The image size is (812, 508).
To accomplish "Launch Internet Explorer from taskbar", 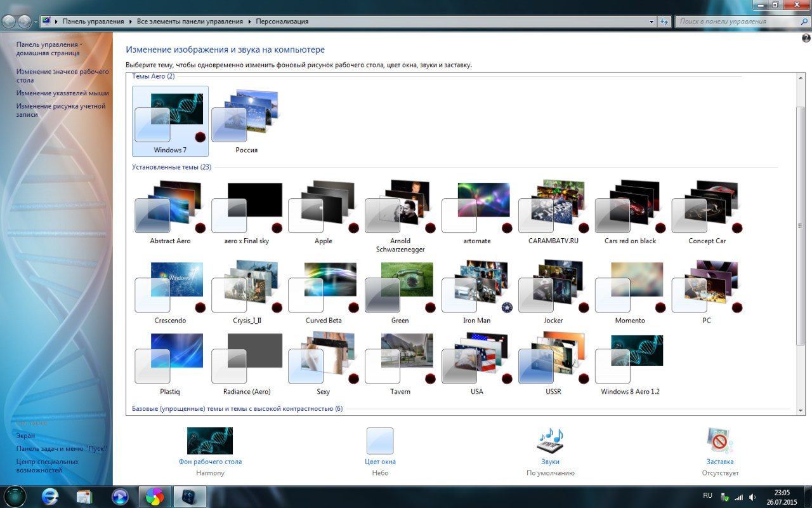I will click(51, 497).
